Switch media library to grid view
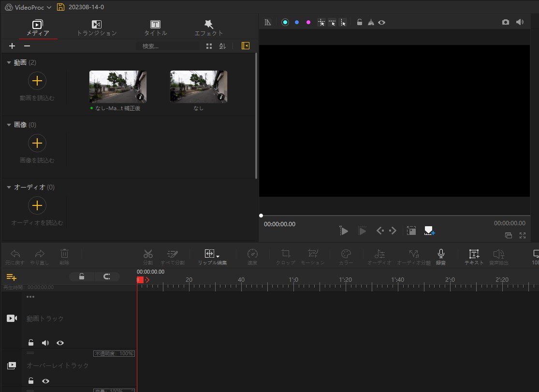 209,46
